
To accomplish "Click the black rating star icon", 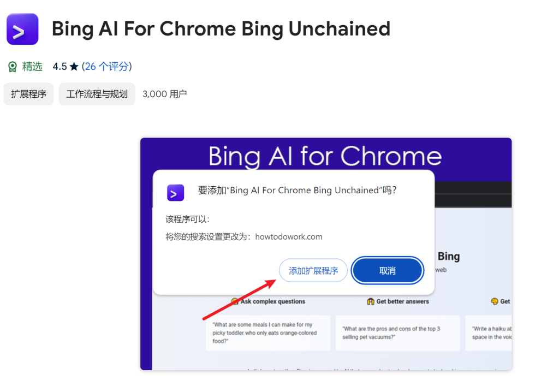I will point(74,67).
